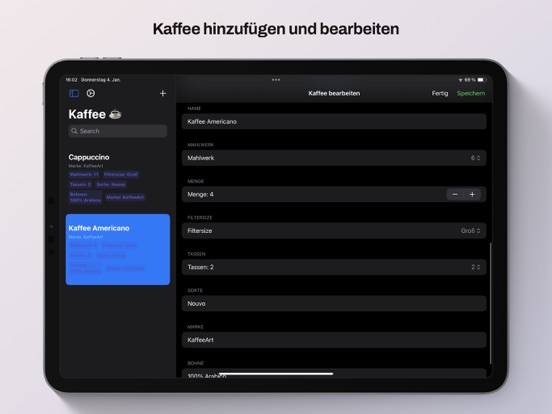Click the vertical scrollbar in edit form

[490, 303]
